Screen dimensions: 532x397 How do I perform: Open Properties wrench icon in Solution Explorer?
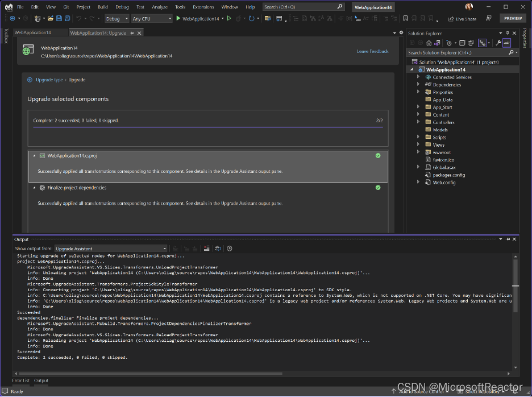498,43
